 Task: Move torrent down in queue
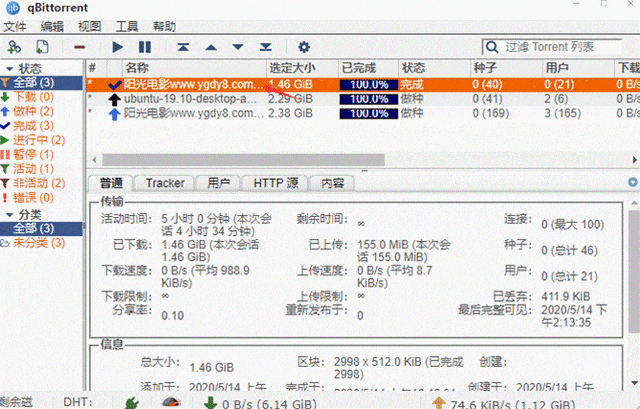point(238,47)
